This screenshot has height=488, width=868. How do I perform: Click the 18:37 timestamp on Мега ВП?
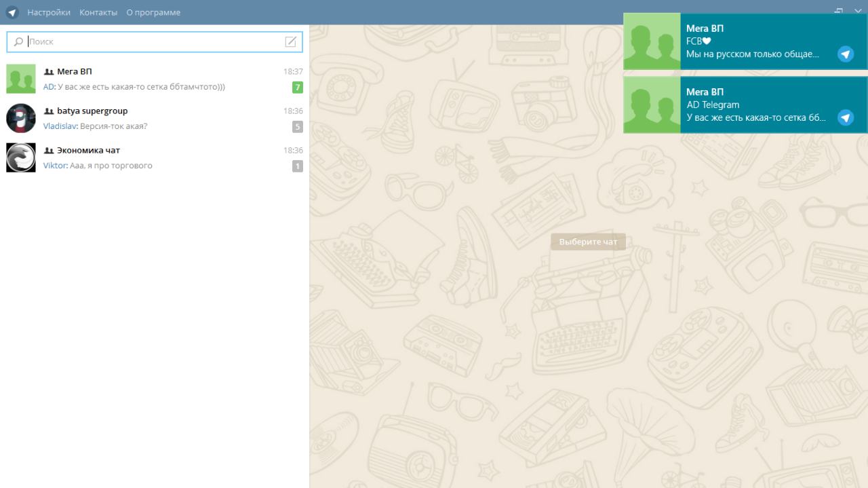coord(293,71)
